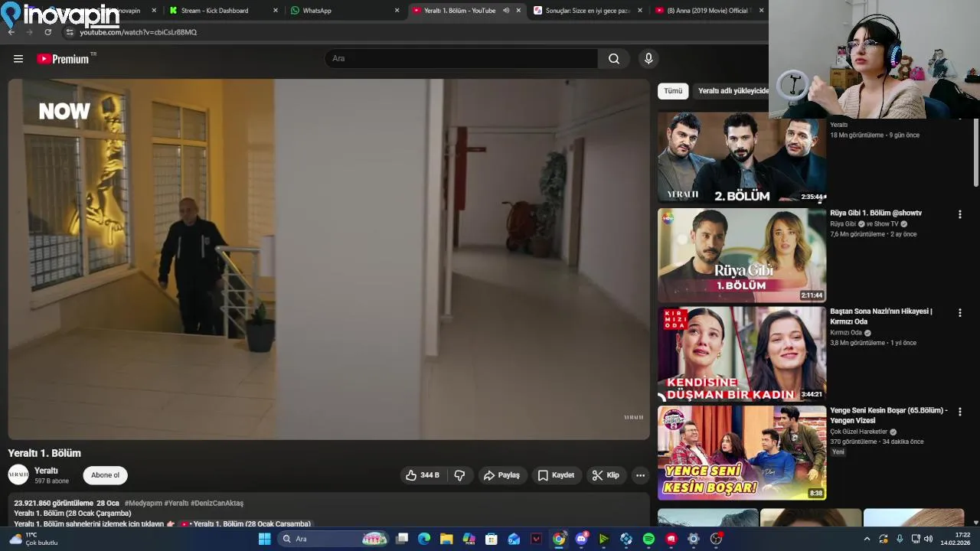This screenshot has height=551, width=980.
Task: Open Task View from the taskbar
Action: pos(402,539)
